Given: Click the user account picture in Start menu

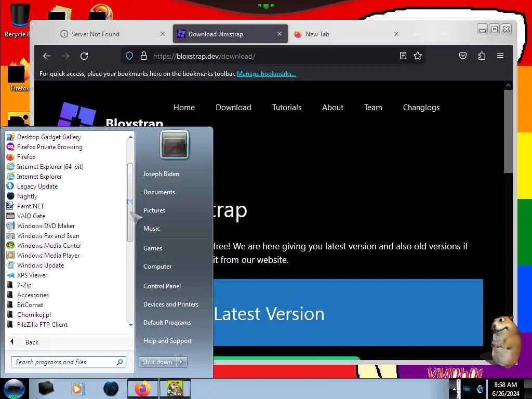Looking at the screenshot, I should [x=175, y=145].
